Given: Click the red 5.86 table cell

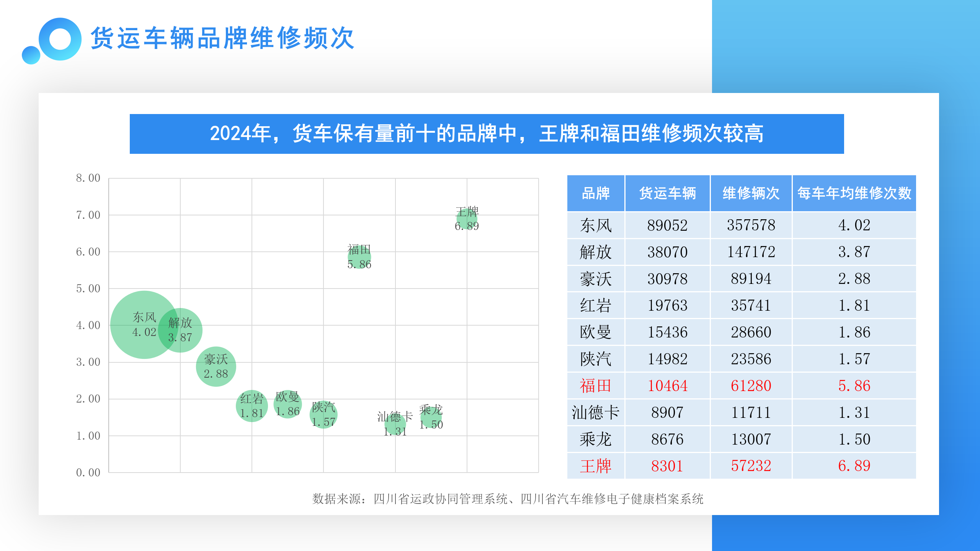Looking at the screenshot, I should tap(854, 386).
